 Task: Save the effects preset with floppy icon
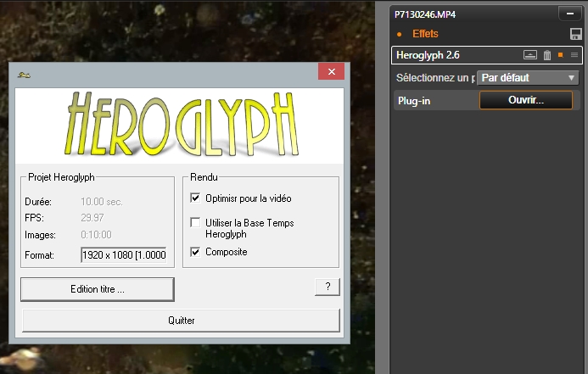pyautogui.click(x=575, y=34)
